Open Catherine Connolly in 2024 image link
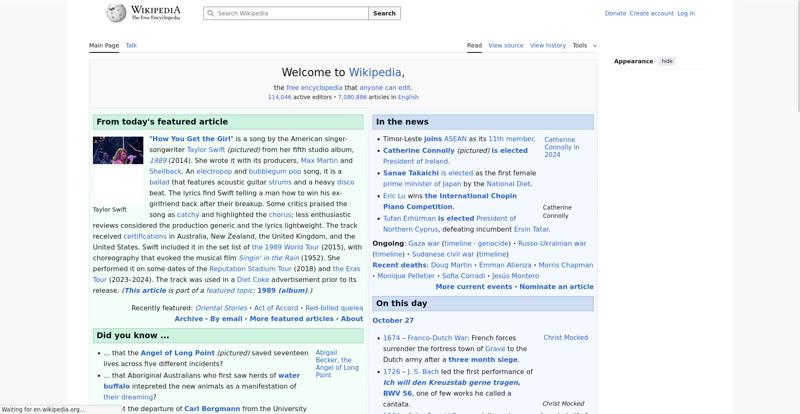800x414 pixels. pos(560,147)
